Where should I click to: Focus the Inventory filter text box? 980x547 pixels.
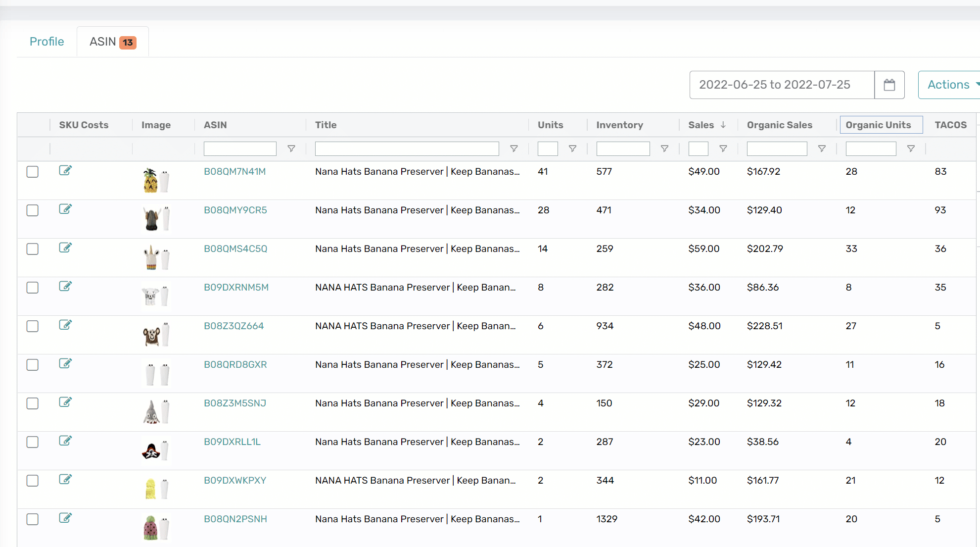point(623,149)
